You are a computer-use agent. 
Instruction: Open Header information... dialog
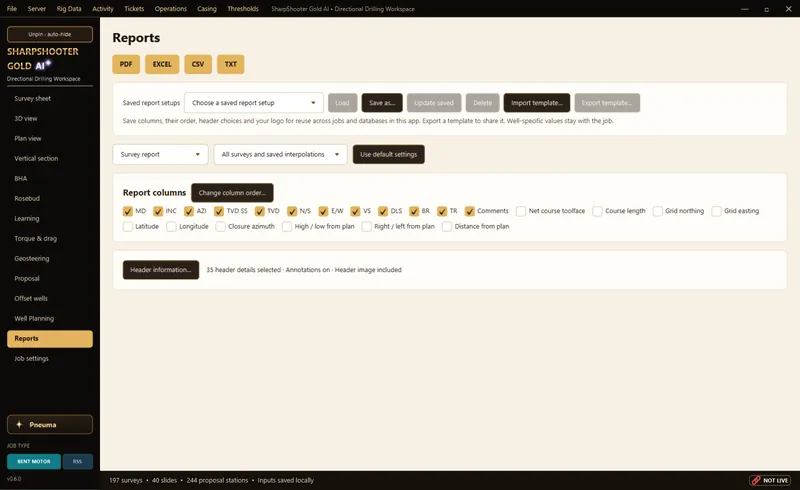pos(161,270)
